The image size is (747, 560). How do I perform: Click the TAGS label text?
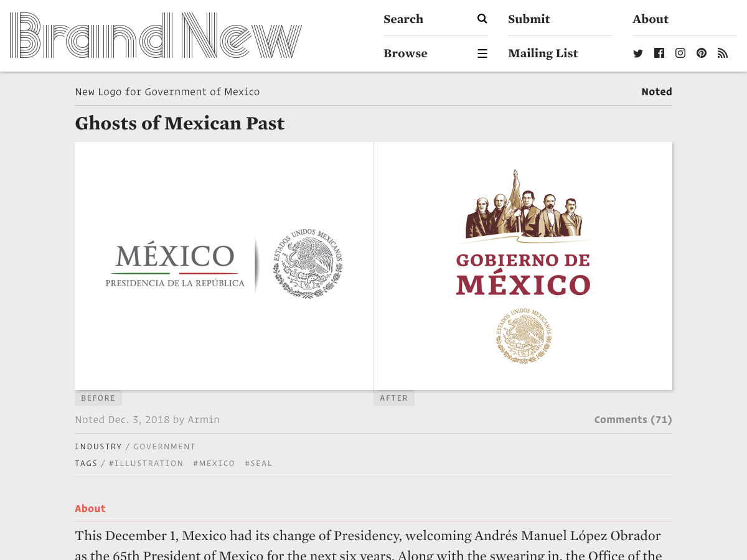(x=87, y=464)
